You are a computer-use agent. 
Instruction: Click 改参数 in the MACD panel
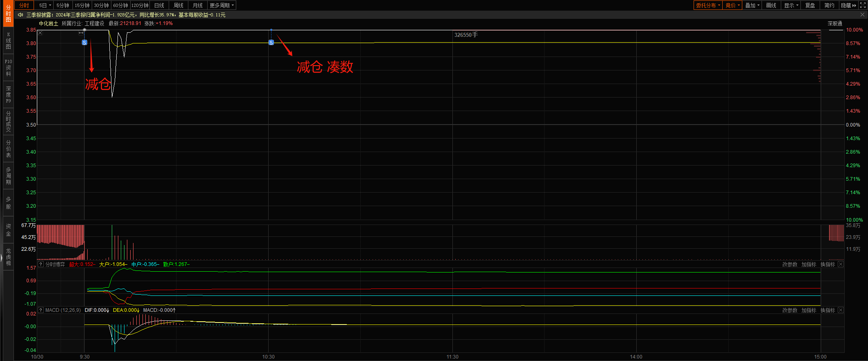[x=790, y=310]
